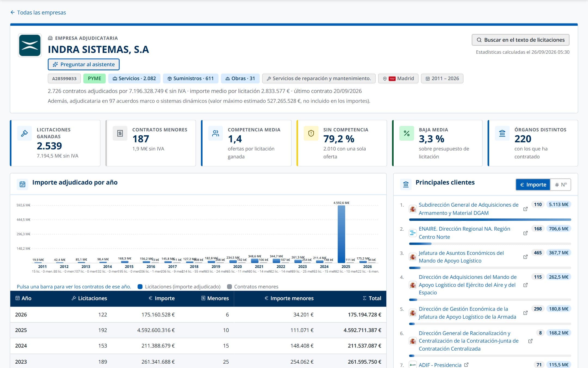588x368 pixels.
Task: Open external link icon for Dirección General de Racionalización
Action: (x=530, y=341)
